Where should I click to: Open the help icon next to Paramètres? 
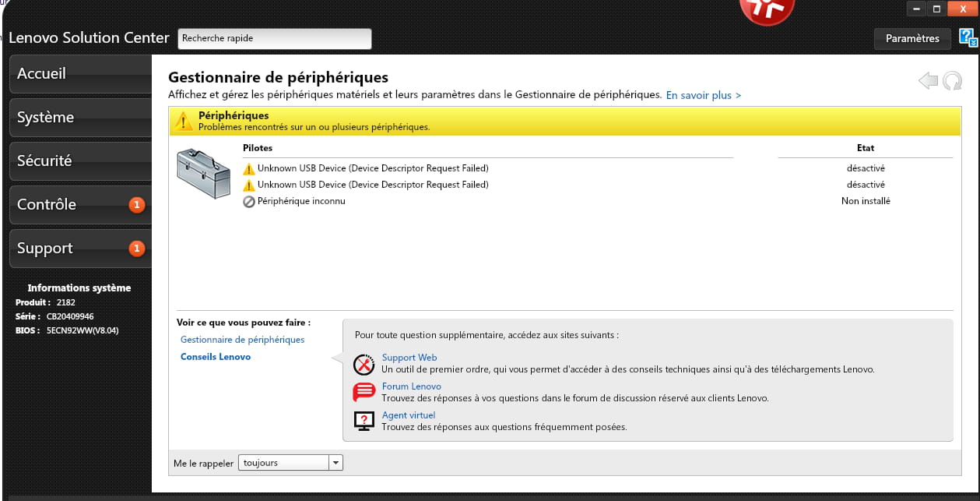pos(968,38)
